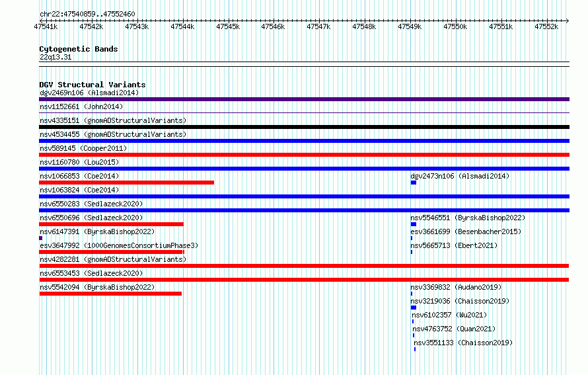Select the red bar under nsv589145
This screenshot has height=375, width=588.
coord(304,155)
